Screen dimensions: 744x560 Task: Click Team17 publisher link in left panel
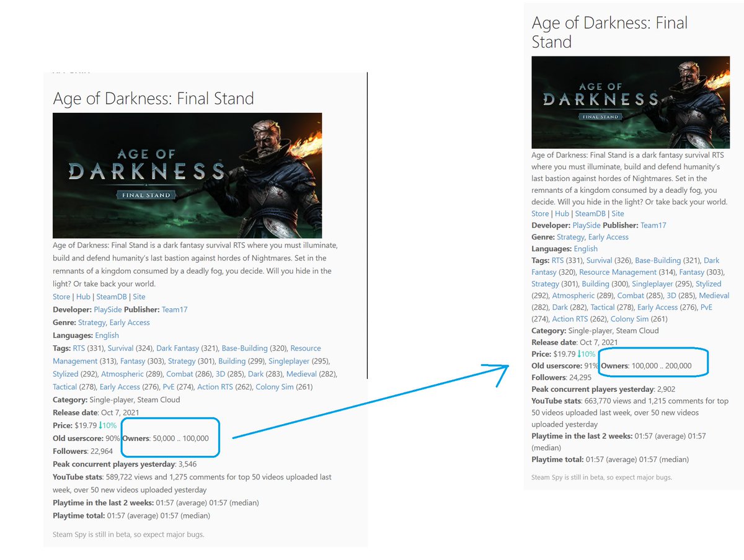click(174, 309)
